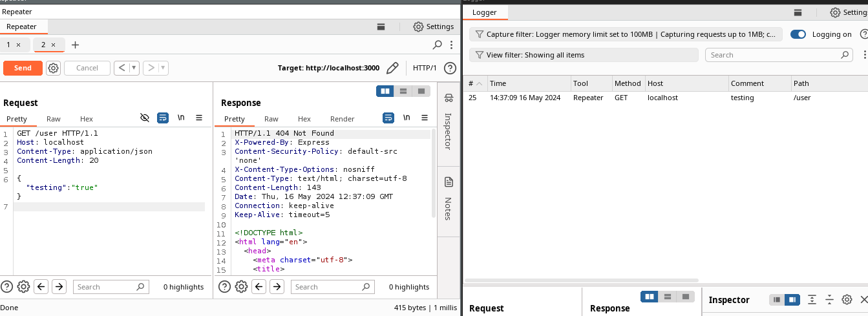The width and height of the screenshot is (868, 316).
Task: Change Repeater window layout icon
Action: (x=381, y=26)
